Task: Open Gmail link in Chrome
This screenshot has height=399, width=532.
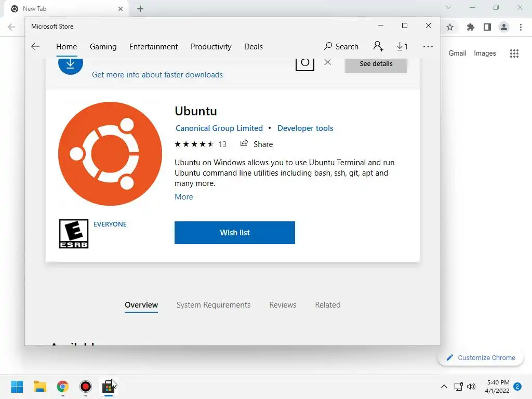Action: (x=457, y=54)
